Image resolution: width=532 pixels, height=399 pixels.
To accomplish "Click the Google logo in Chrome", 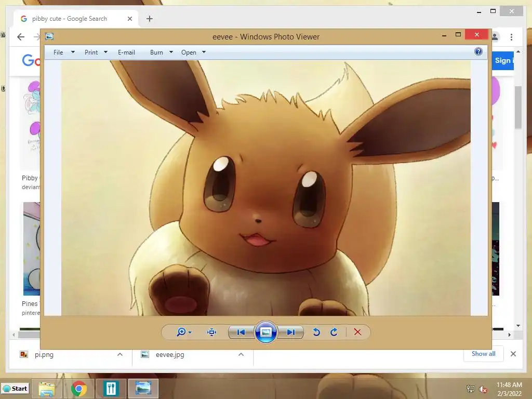I will (31, 60).
